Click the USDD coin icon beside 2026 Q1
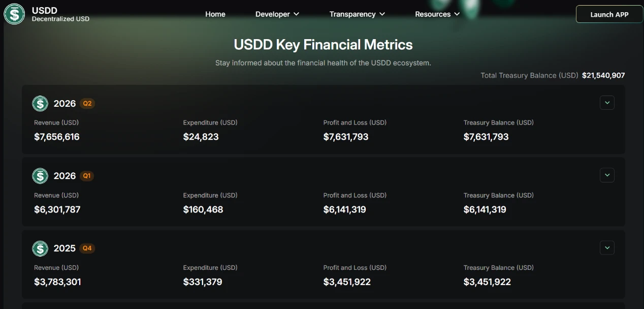Image resolution: width=644 pixels, height=309 pixels. (x=40, y=176)
